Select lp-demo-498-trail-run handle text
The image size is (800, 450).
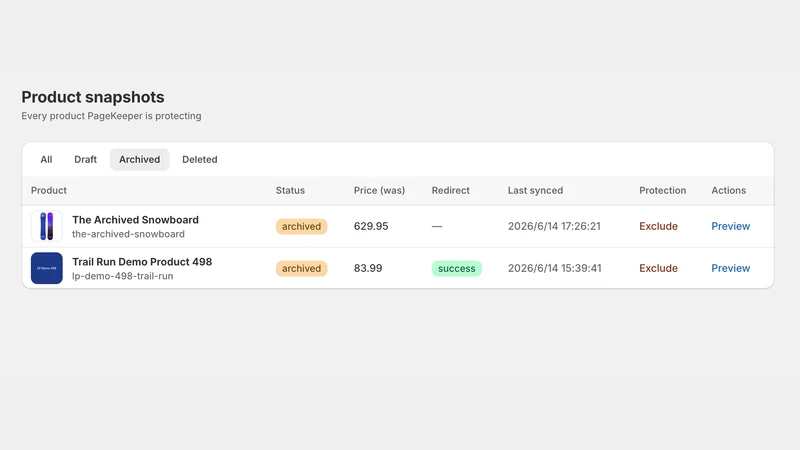pos(122,276)
